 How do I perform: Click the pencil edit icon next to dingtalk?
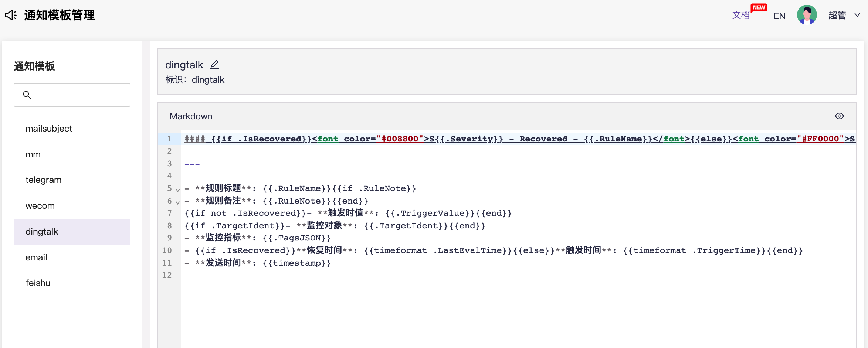(214, 65)
